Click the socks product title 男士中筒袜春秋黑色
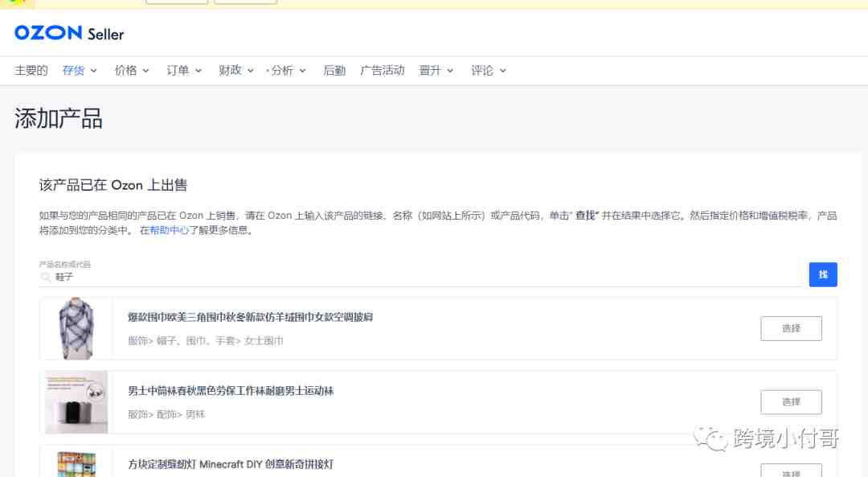 pyautogui.click(x=231, y=391)
